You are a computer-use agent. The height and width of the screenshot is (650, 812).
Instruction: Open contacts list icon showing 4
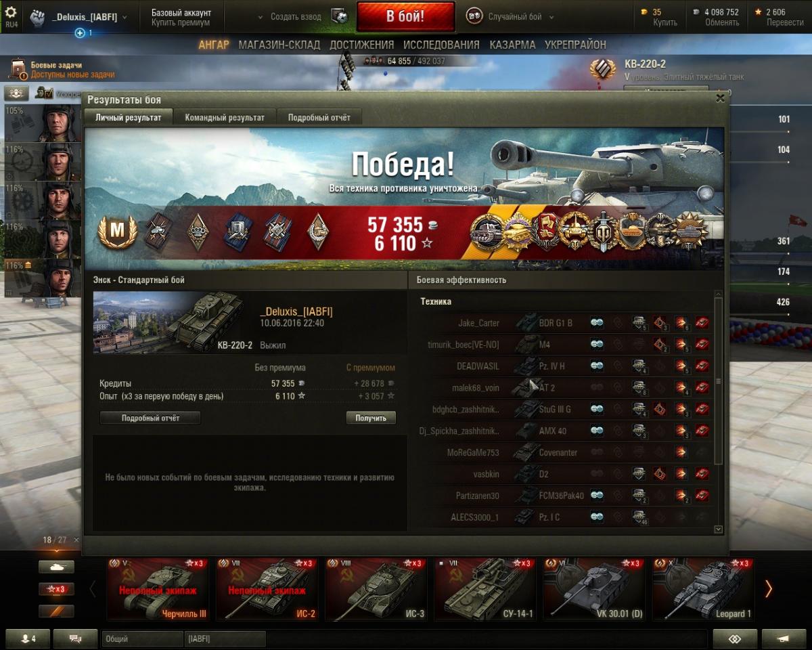pos(28,638)
